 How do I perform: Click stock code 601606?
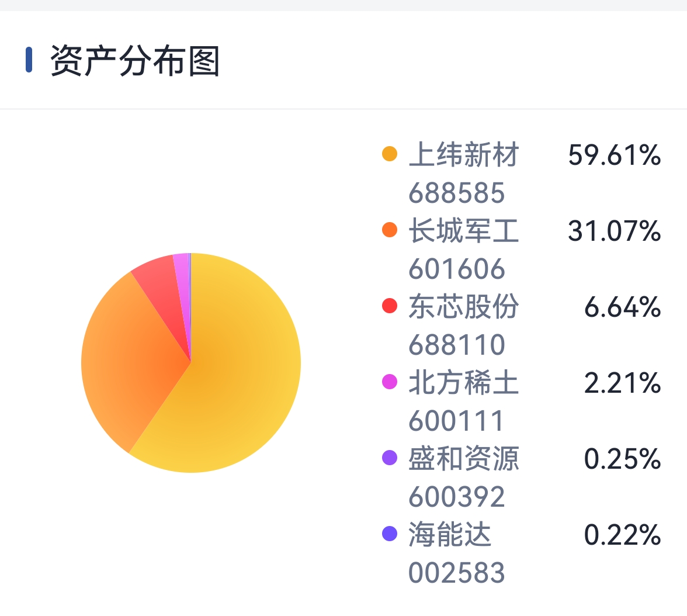click(457, 269)
